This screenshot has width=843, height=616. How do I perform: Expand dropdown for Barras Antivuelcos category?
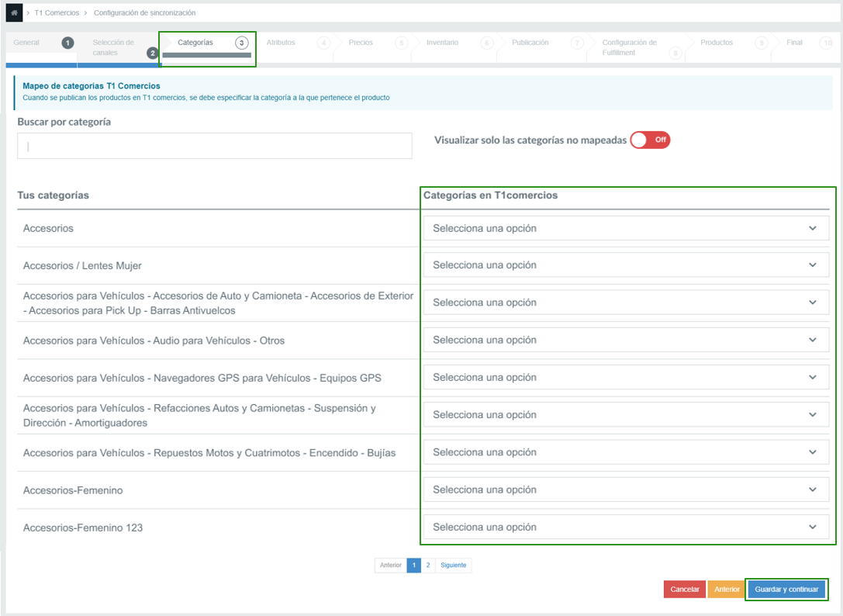626,303
